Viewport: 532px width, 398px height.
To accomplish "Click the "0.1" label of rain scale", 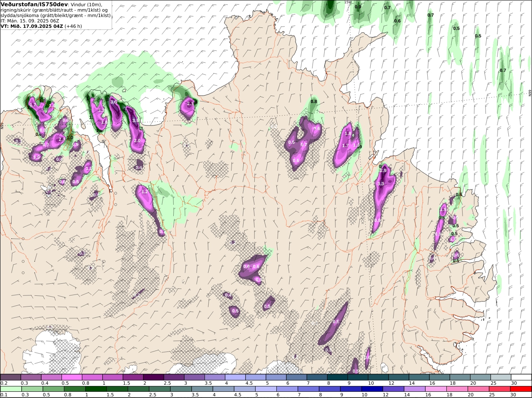I will [4, 395].
